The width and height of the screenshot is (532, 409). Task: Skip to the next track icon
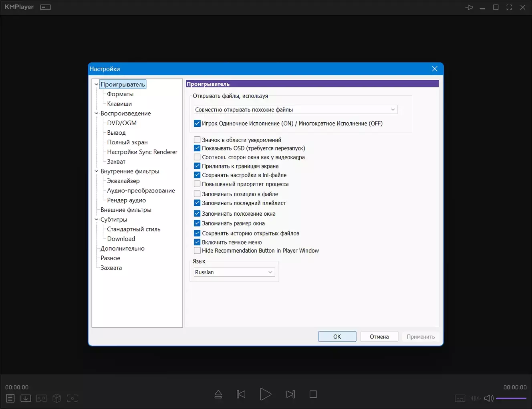pos(290,394)
